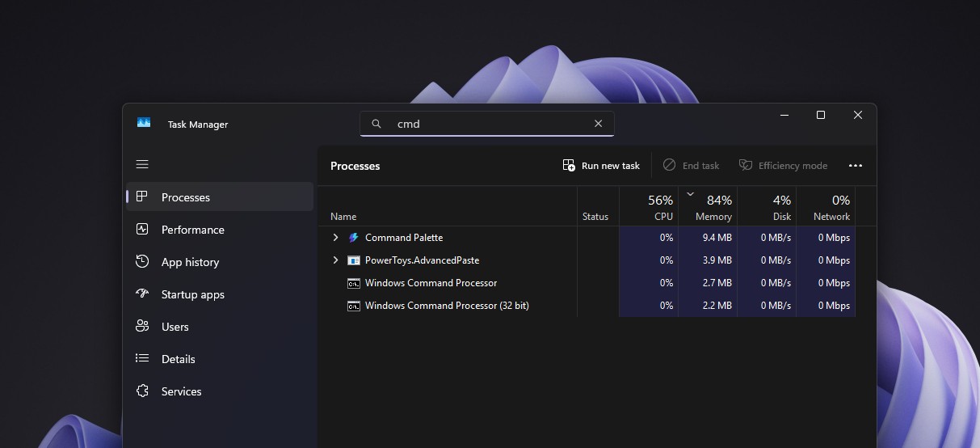980x448 pixels.
Task: Click the End task prohibited icon
Action: point(669,165)
